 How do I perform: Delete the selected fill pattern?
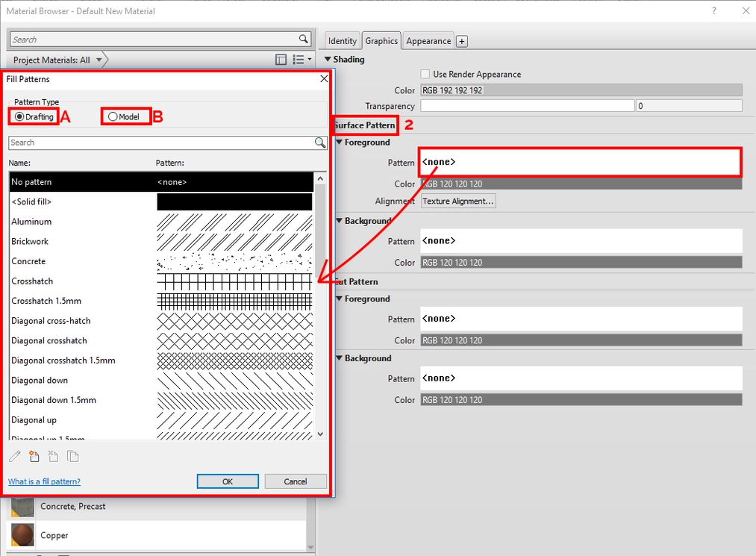pyautogui.click(x=53, y=456)
